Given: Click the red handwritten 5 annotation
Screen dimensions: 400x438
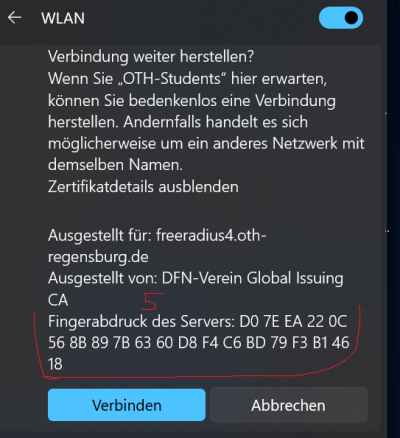Looking at the screenshot, I should click(x=152, y=301).
